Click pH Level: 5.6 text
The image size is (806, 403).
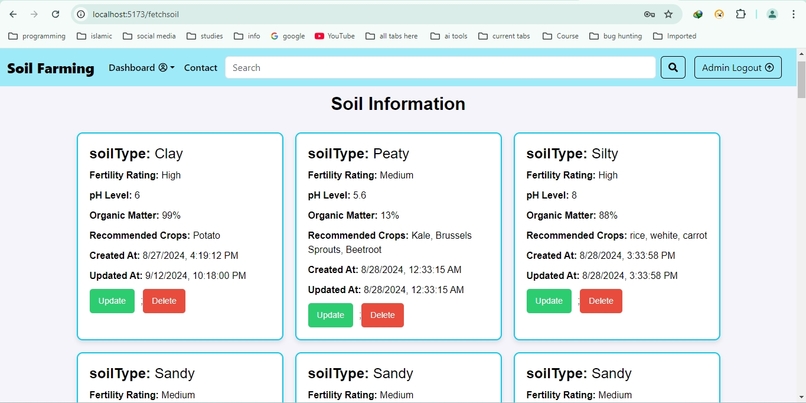tap(337, 195)
